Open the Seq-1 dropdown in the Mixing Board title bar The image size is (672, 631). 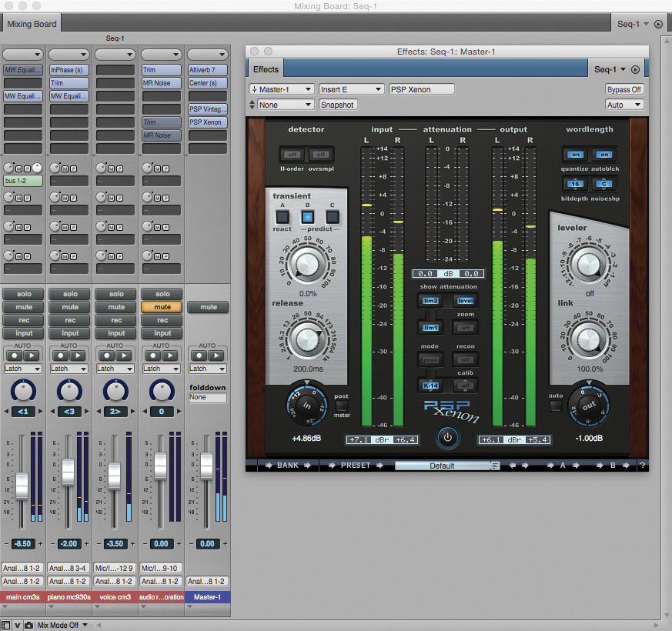tap(633, 25)
